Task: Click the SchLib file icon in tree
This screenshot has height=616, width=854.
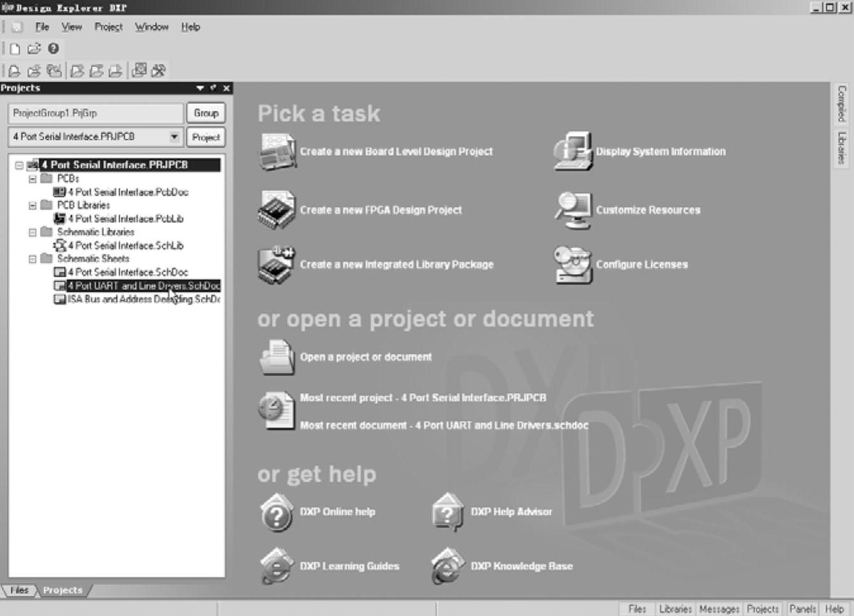Action: [60, 245]
